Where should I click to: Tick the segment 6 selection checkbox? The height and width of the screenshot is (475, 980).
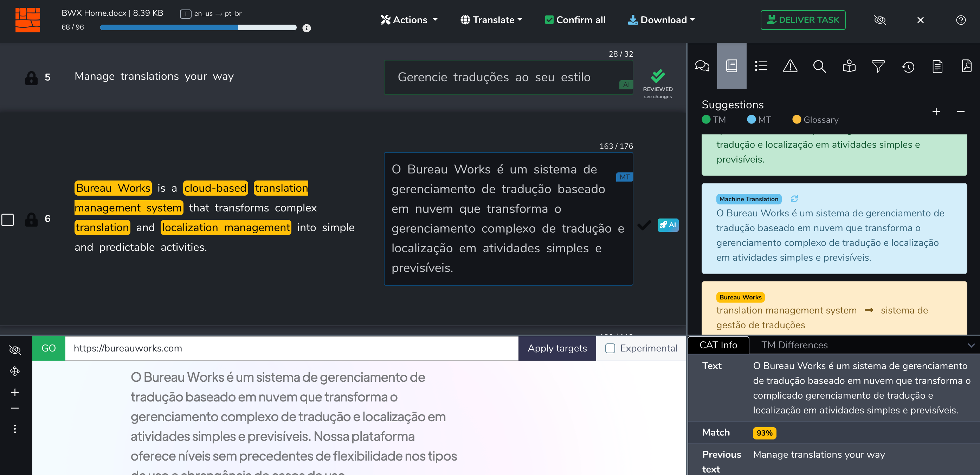click(8, 220)
